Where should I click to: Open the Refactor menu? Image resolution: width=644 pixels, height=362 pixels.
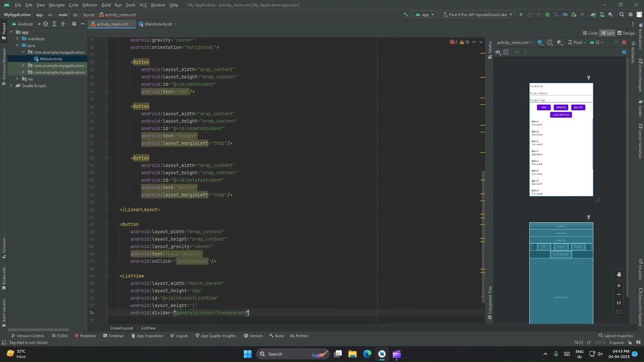90,5
